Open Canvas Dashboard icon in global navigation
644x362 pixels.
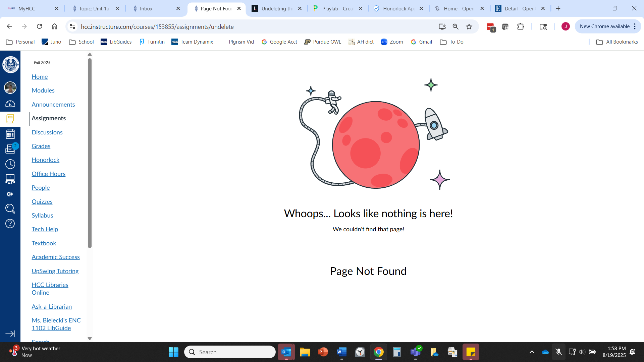[10, 104]
